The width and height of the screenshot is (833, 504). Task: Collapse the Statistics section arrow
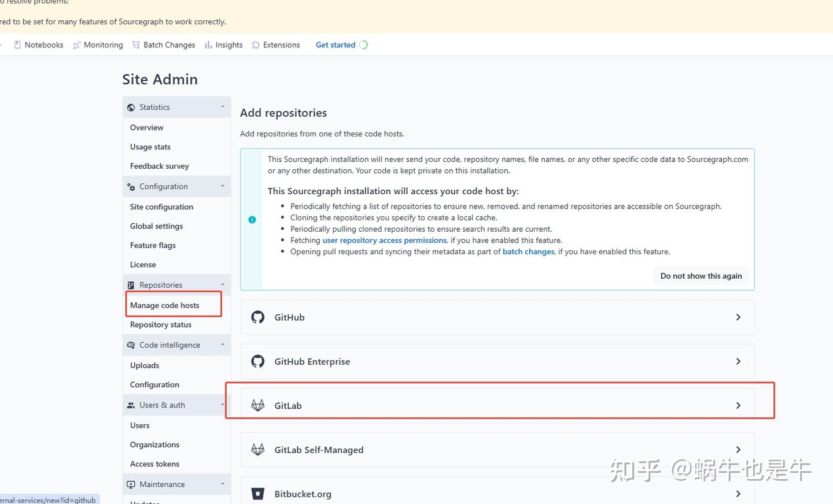[x=223, y=107]
